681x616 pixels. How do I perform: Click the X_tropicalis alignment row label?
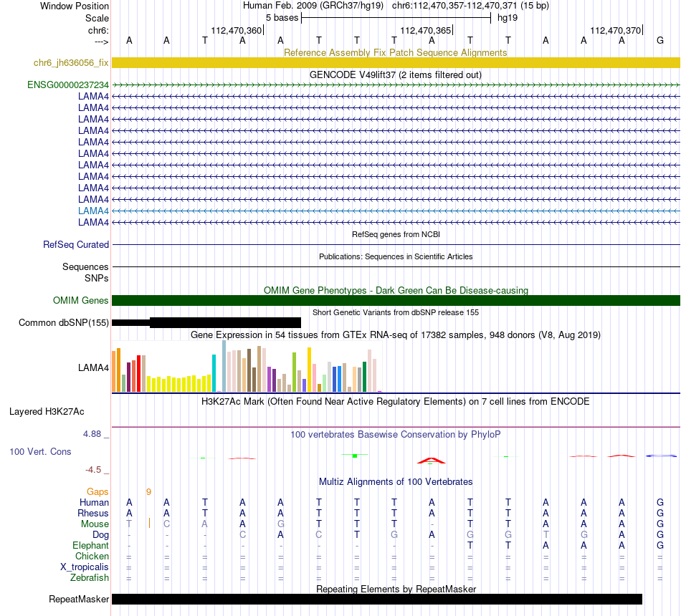pyautogui.click(x=85, y=567)
